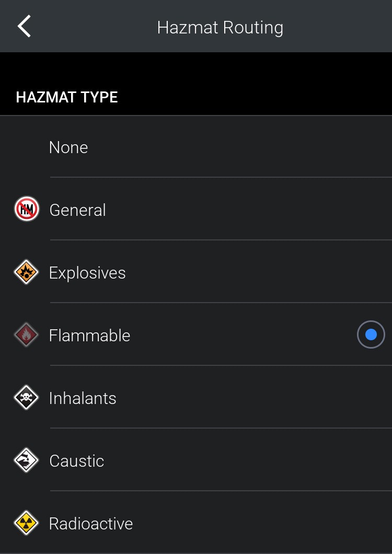This screenshot has height=554, width=392.
Task: Choose General as the hazmat type
Action: tap(77, 210)
